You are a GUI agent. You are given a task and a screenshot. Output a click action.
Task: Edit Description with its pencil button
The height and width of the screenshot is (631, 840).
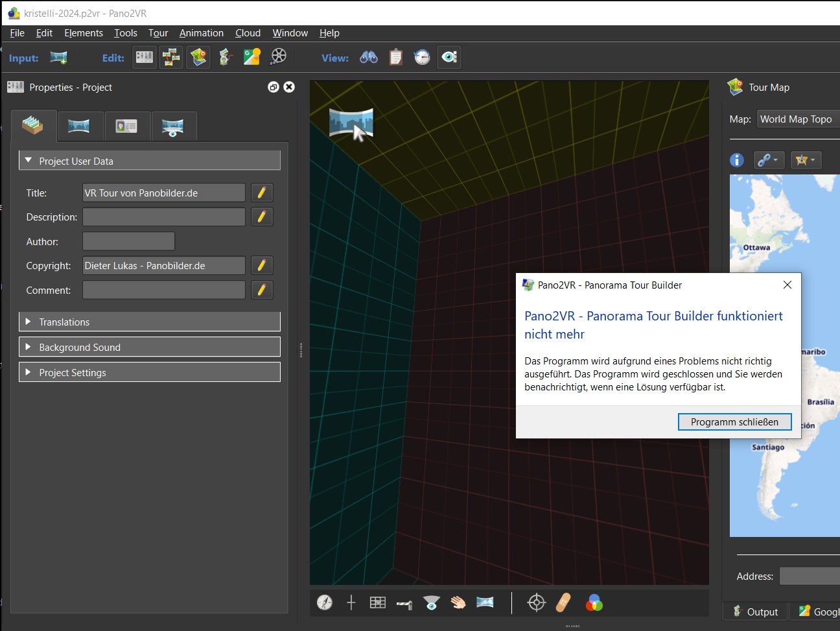(x=262, y=217)
